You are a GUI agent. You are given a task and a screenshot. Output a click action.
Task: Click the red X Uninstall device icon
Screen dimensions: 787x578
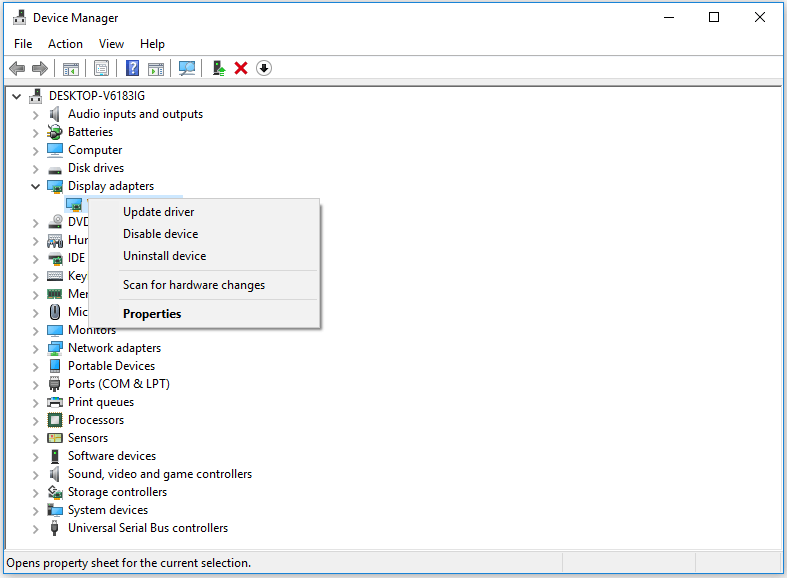(x=241, y=68)
